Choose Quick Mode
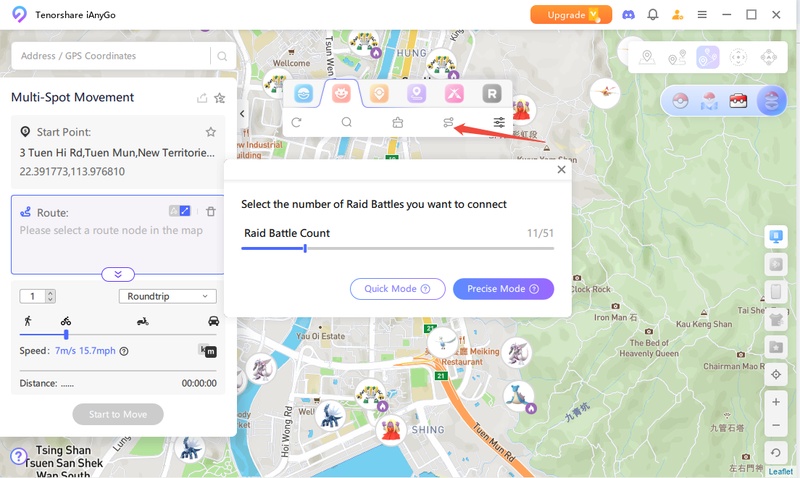The width and height of the screenshot is (800, 478). click(x=397, y=289)
